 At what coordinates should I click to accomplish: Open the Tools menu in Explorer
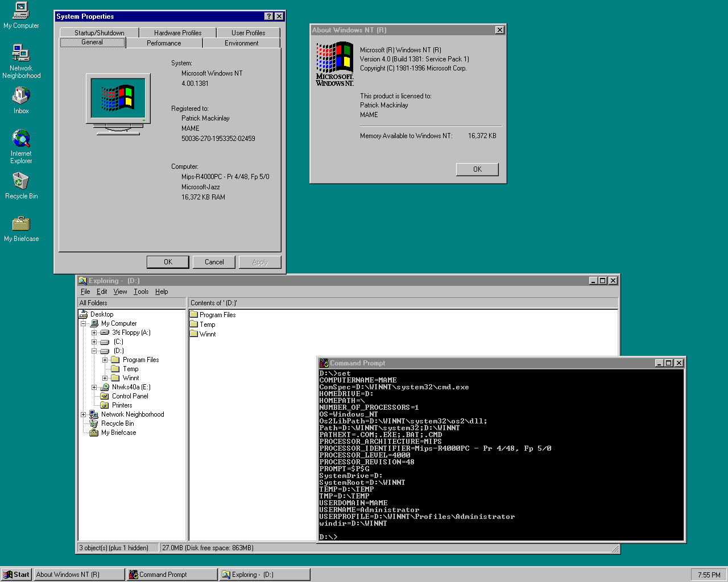click(141, 292)
